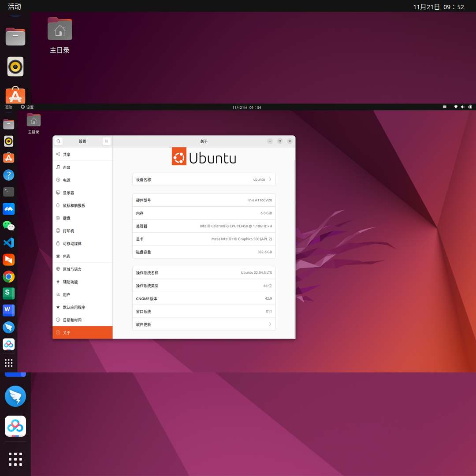
Task: Open the blue WPS Writer W icon
Action: click(8, 310)
